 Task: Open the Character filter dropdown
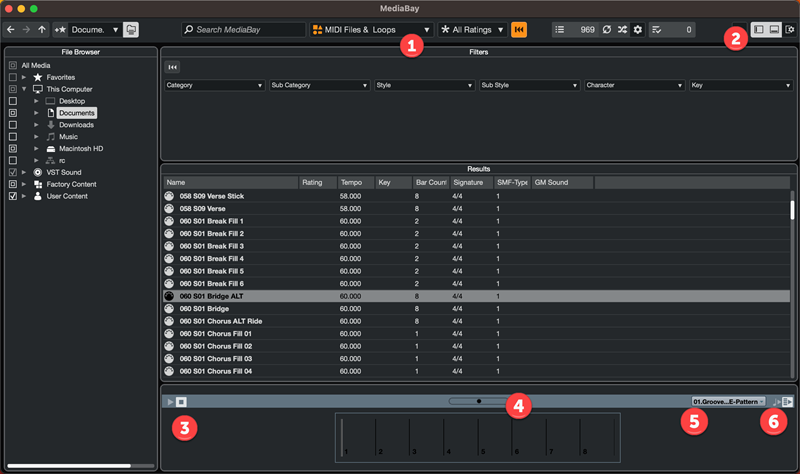pos(635,85)
